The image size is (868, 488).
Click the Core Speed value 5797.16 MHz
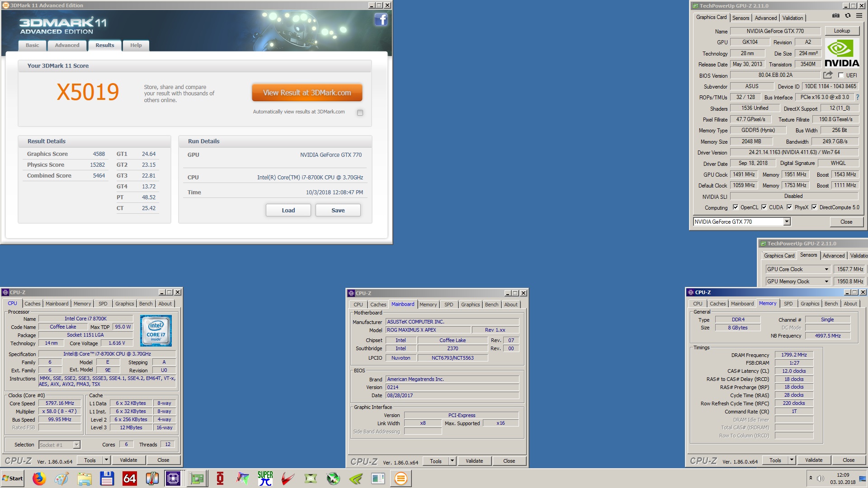pyautogui.click(x=60, y=404)
